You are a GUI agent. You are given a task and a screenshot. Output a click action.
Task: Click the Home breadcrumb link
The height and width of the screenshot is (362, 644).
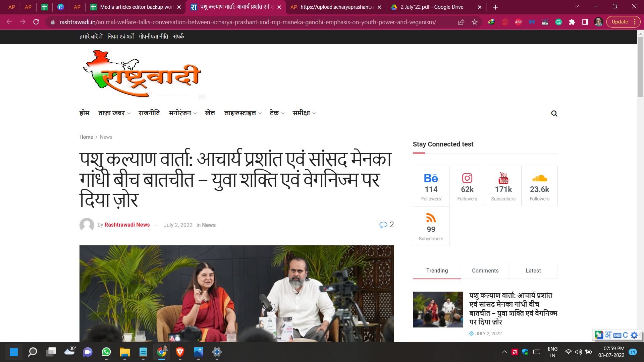click(86, 137)
